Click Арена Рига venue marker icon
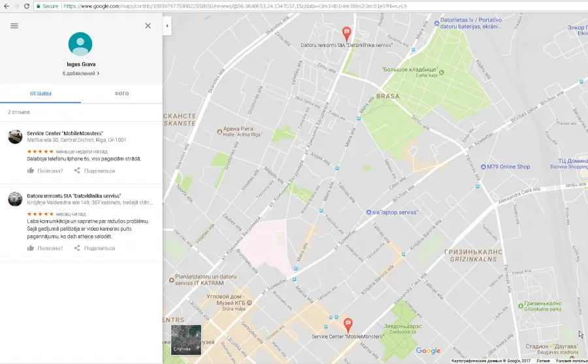Image resolution: width=588 pixels, height=364 pixels. pos(220,132)
